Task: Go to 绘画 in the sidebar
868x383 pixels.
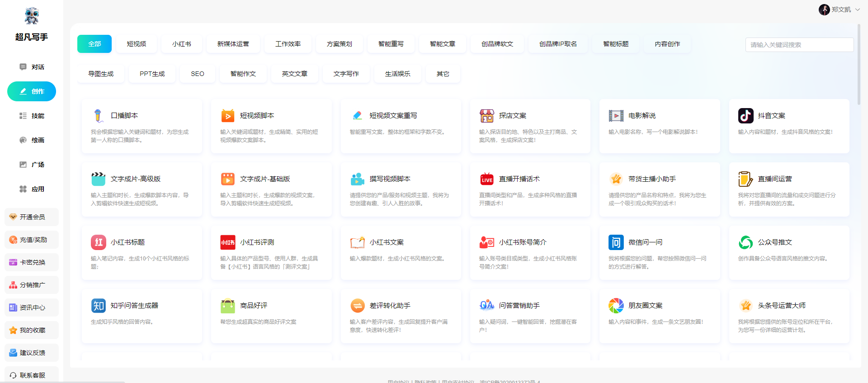Action: (32, 140)
